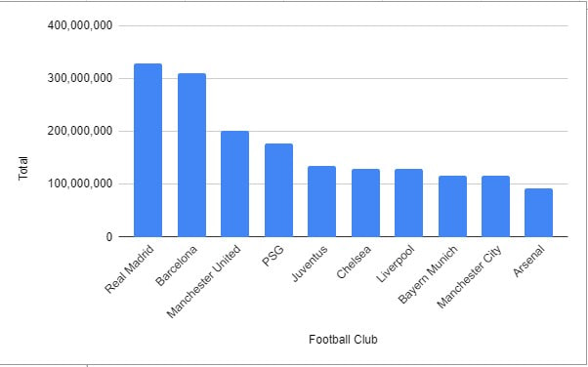Select the Barcelona bar
Image resolution: width=588 pixels, height=367 pixels.
[x=191, y=155]
